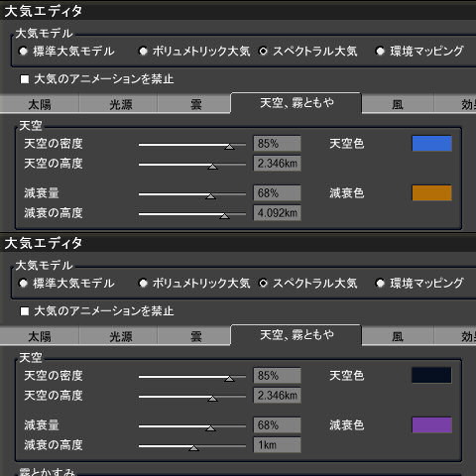Click the 1km 減衰の高度 value field
476x476 pixels.
pyautogui.click(x=277, y=445)
